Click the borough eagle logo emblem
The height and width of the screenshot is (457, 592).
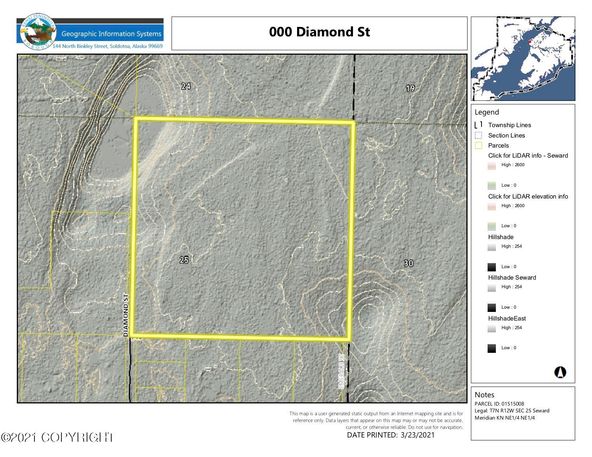pos(38,32)
